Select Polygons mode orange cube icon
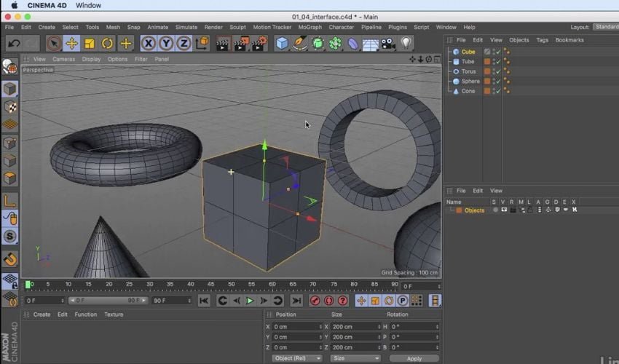 point(10,178)
